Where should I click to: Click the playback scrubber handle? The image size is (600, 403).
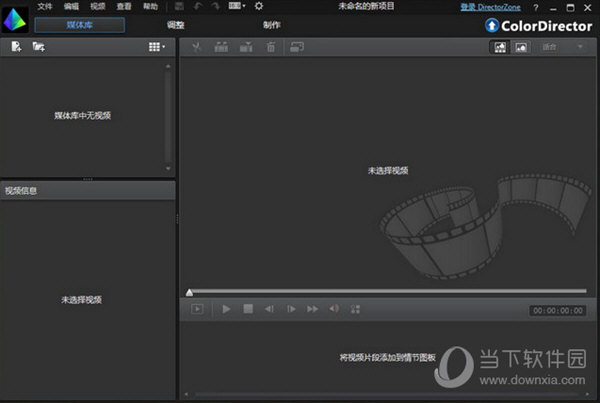(189, 293)
